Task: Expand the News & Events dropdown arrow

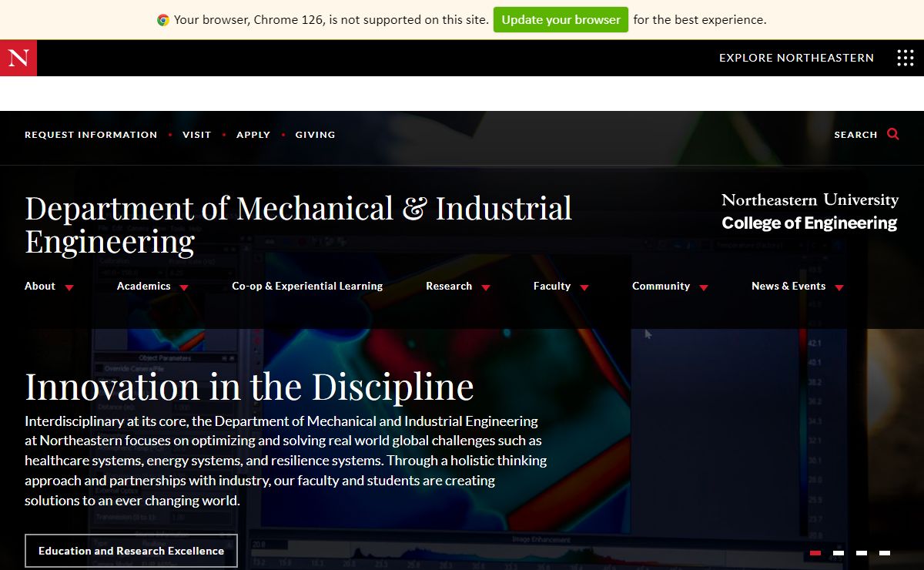Action: (x=839, y=287)
